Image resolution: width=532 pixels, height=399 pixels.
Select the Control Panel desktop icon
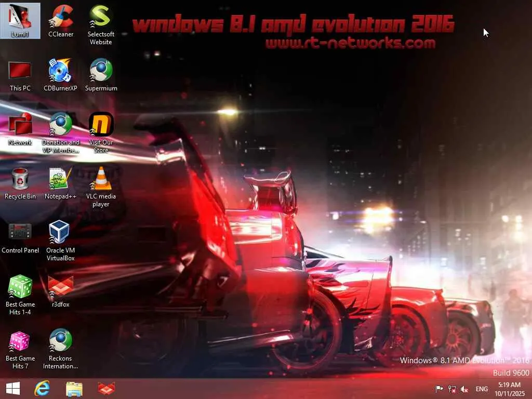(20, 237)
